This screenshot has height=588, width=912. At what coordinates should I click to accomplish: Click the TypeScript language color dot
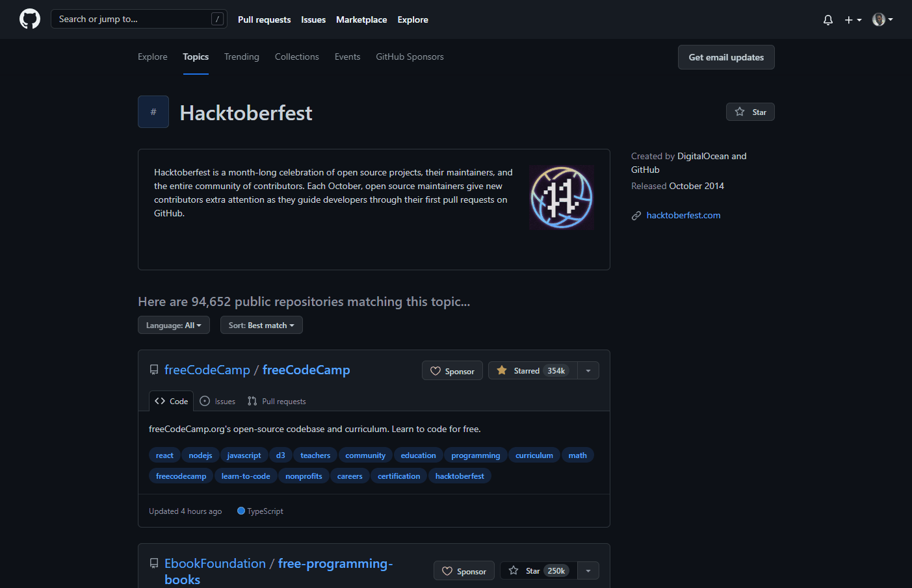pos(241,511)
